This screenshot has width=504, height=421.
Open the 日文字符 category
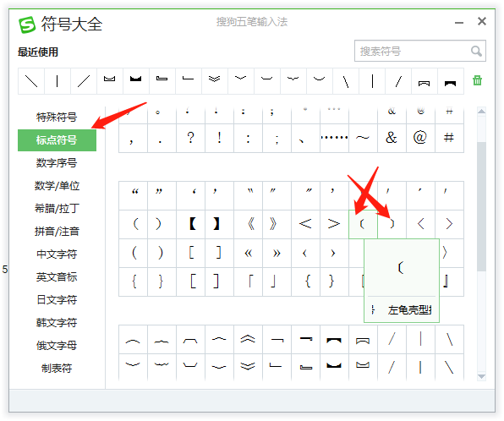(57, 300)
